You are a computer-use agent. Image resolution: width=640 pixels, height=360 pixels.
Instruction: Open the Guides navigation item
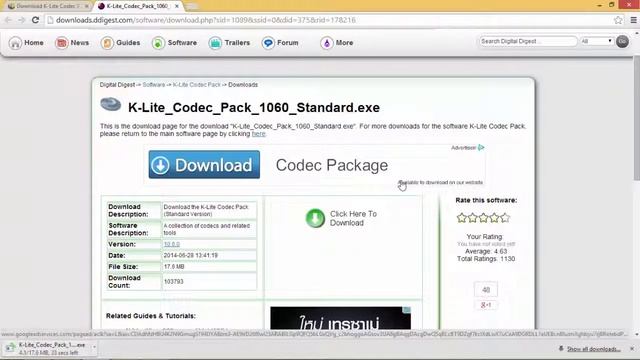click(x=120, y=42)
